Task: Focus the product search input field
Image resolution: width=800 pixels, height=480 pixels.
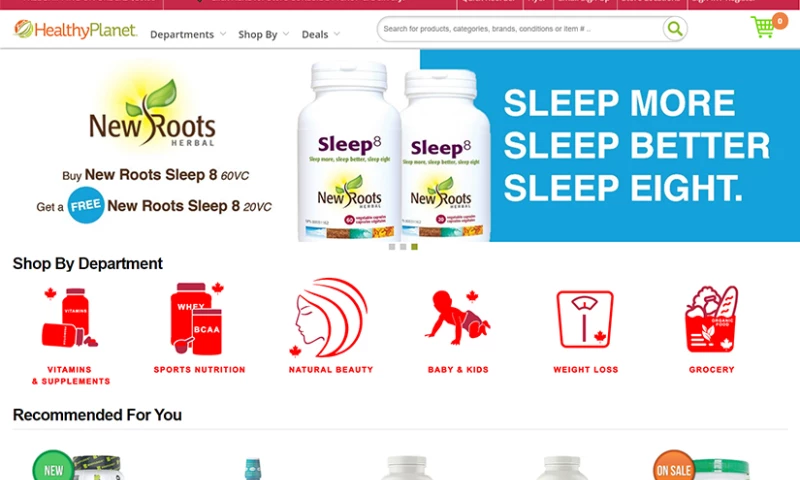Action: (x=520, y=29)
